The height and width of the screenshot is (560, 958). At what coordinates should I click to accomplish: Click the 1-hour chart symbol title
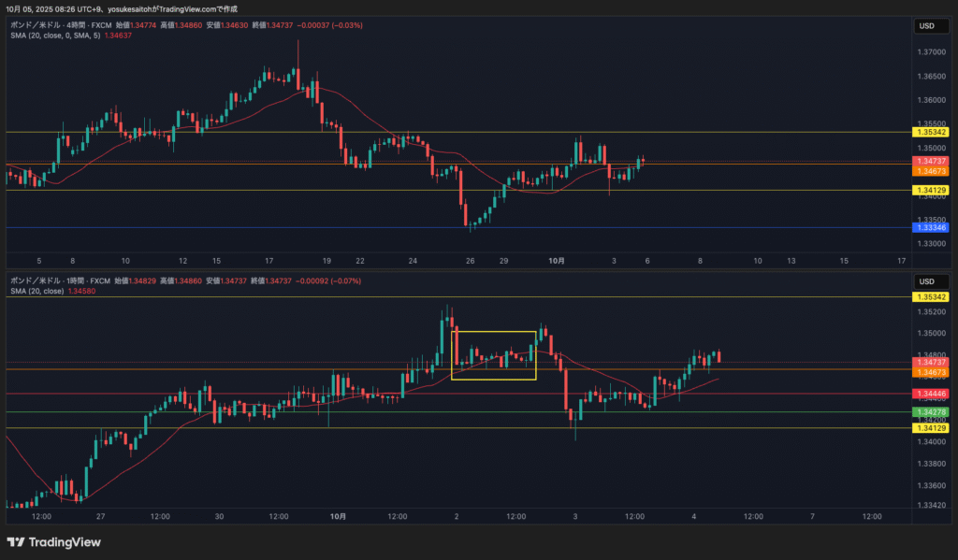[x=58, y=280]
